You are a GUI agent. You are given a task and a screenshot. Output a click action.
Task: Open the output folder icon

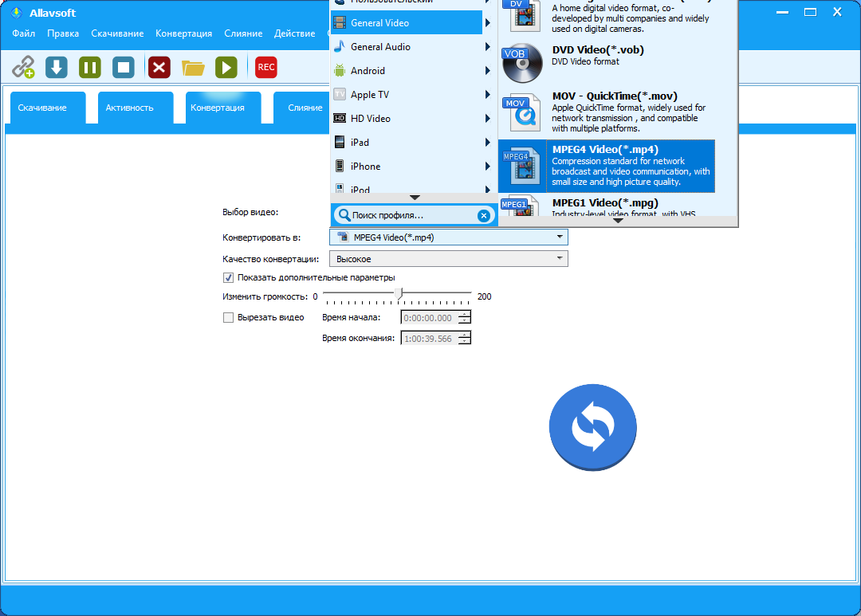click(x=193, y=68)
